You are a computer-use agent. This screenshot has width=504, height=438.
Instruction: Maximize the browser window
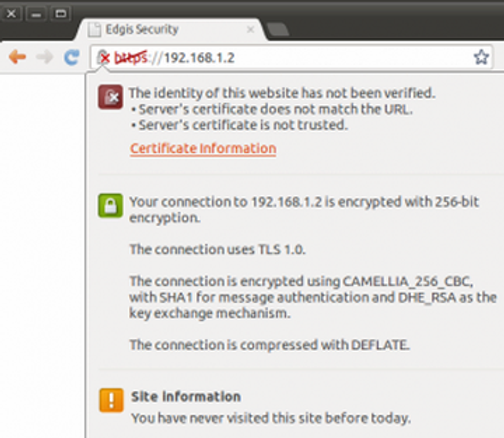[x=61, y=14]
